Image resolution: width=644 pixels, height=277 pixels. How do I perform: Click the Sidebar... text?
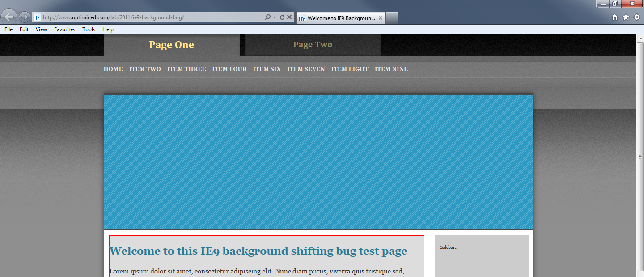tap(449, 248)
